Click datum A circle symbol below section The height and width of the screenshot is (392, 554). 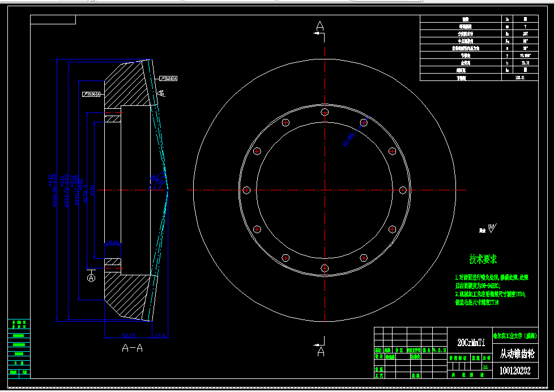pos(91,278)
